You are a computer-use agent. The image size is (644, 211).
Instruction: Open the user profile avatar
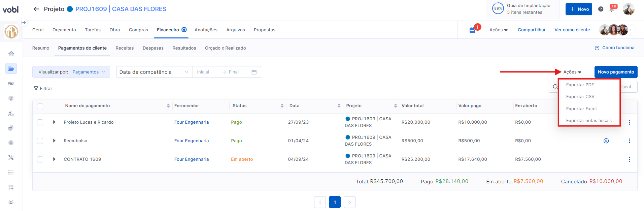(x=629, y=9)
